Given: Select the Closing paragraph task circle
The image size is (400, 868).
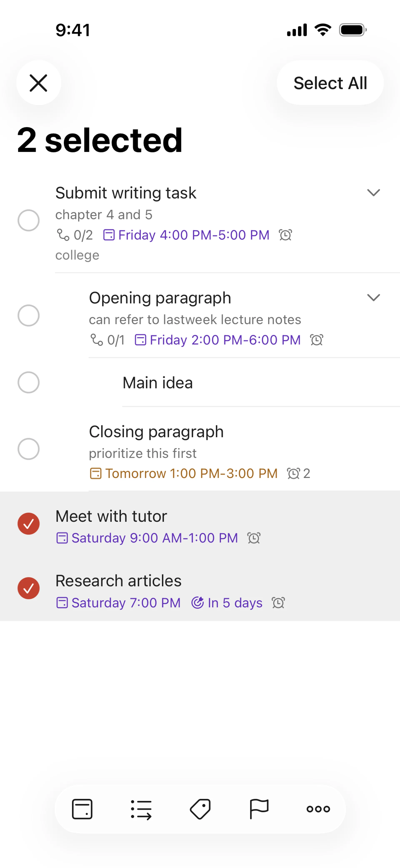Looking at the screenshot, I should point(29,449).
